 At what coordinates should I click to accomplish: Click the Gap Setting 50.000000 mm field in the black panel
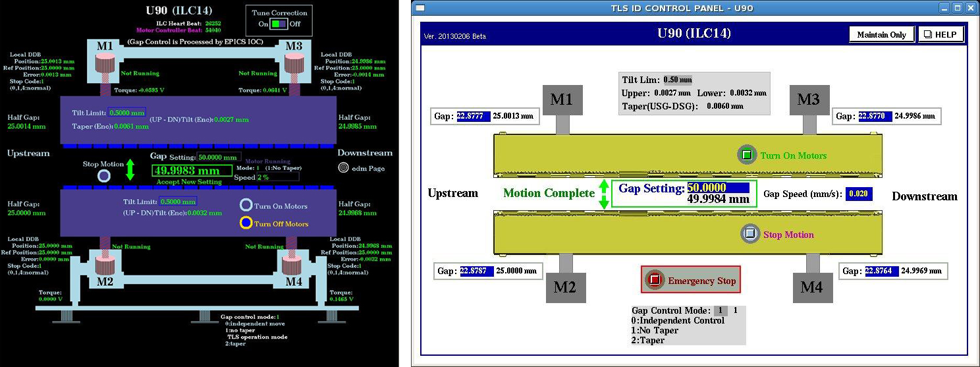(219, 157)
